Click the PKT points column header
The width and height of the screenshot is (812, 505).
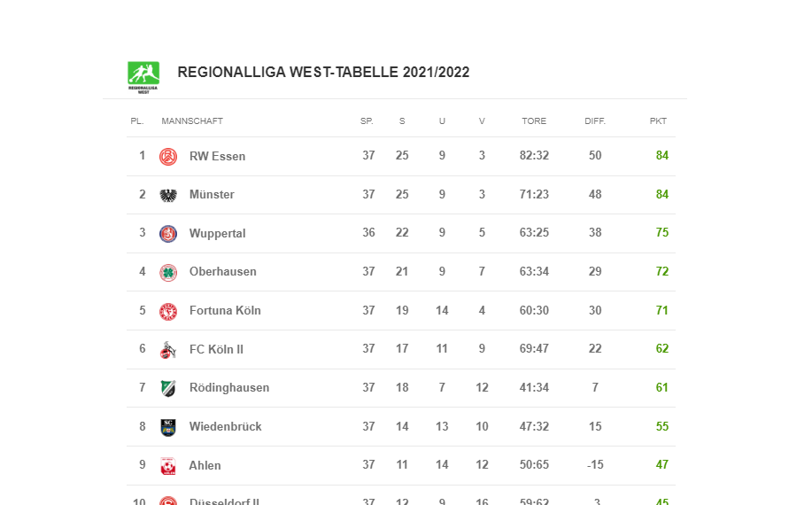658,121
